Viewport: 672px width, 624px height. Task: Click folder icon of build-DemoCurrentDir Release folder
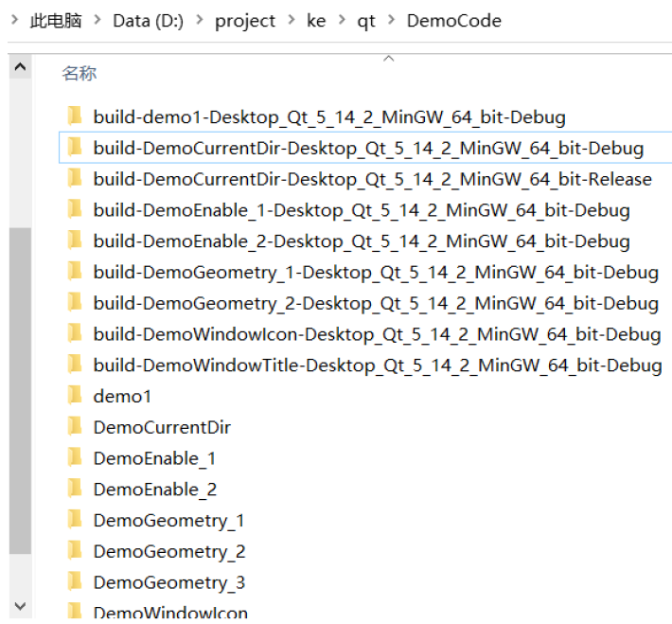click(75, 178)
